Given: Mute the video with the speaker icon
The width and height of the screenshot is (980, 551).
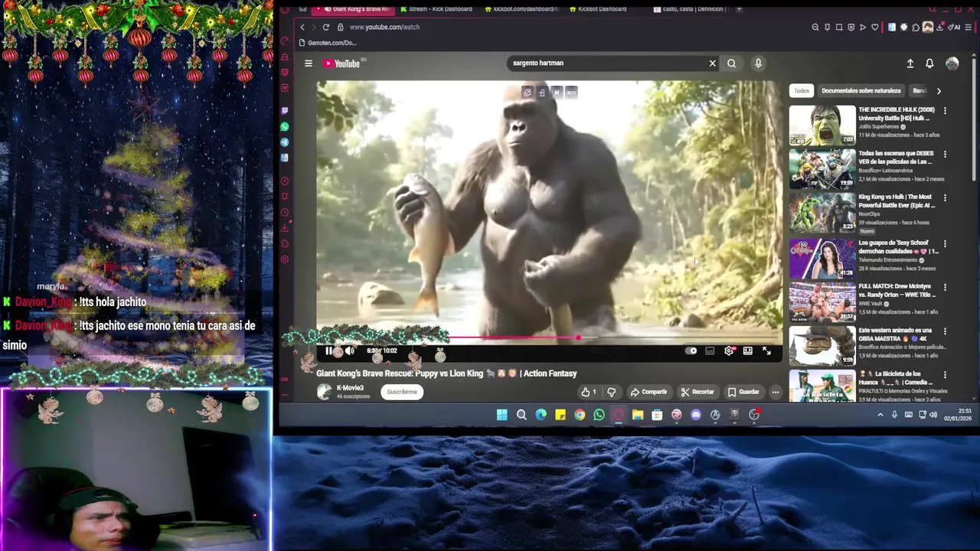Looking at the screenshot, I should tap(349, 351).
